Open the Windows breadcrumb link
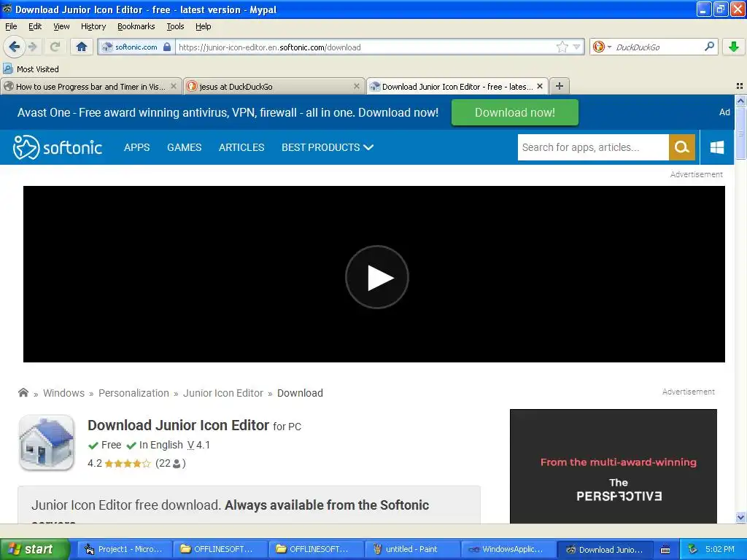Screen dimensions: 747x560 coord(64,393)
